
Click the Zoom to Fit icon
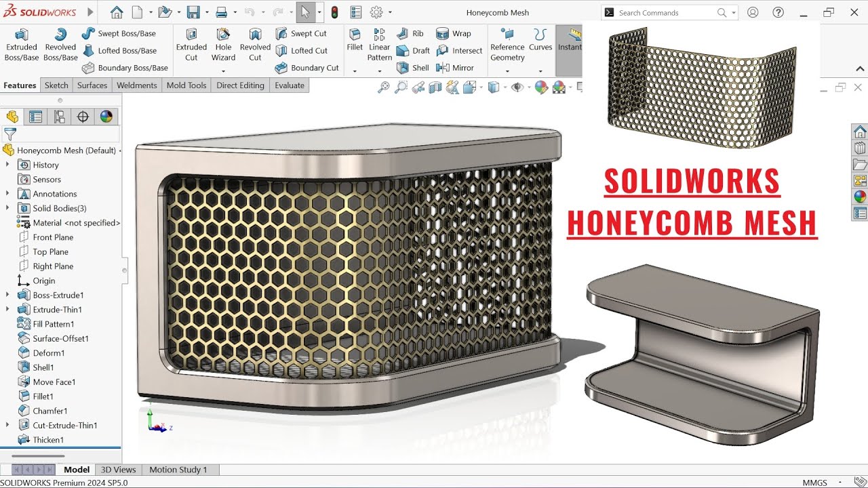[x=384, y=87]
